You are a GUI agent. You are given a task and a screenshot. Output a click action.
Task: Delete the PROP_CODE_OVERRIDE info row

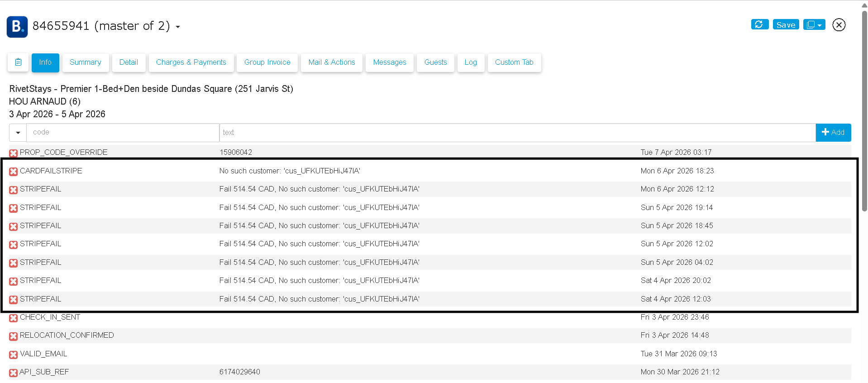14,153
